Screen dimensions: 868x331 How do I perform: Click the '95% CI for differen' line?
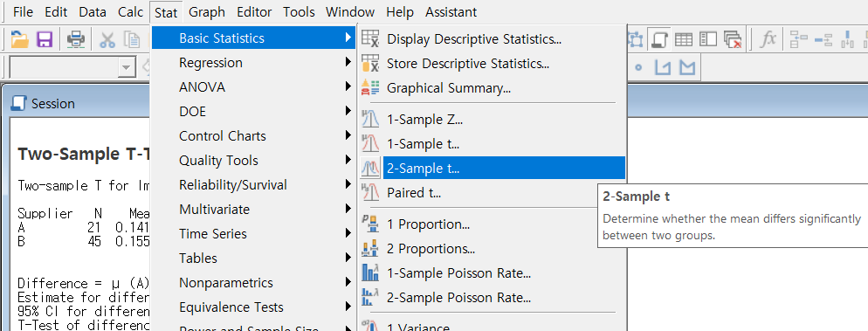[84, 311]
